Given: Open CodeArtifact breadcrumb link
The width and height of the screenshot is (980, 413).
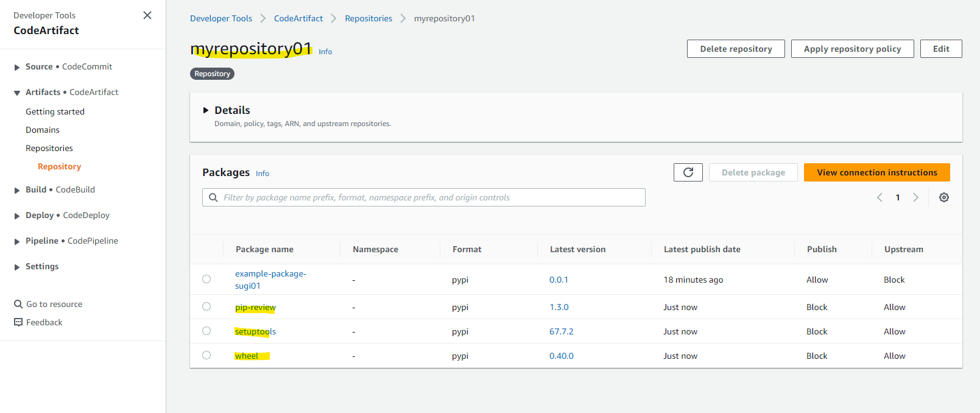Looking at the screenshot, I should click(x=298, y=18).
